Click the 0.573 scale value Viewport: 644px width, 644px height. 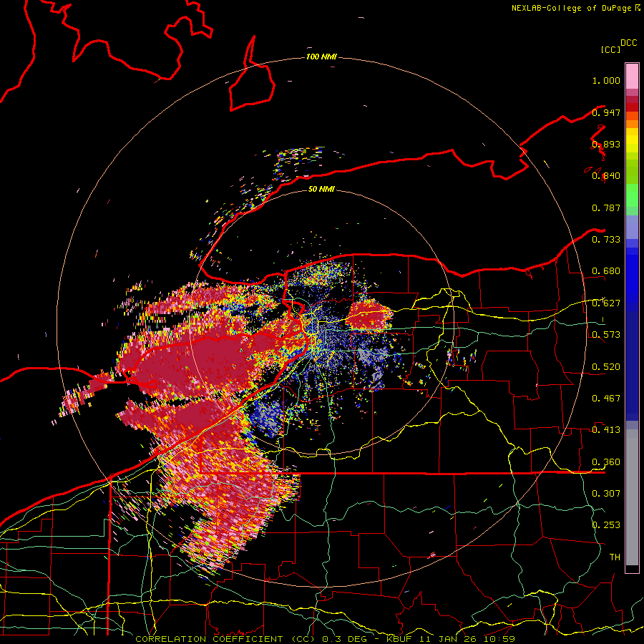[x=606, y=335]
